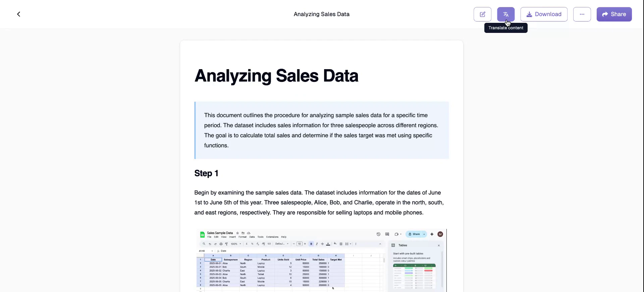The image size is (644, 292).
Task: Open the Share button dropdown arrow
Action: tap(424, 234)
